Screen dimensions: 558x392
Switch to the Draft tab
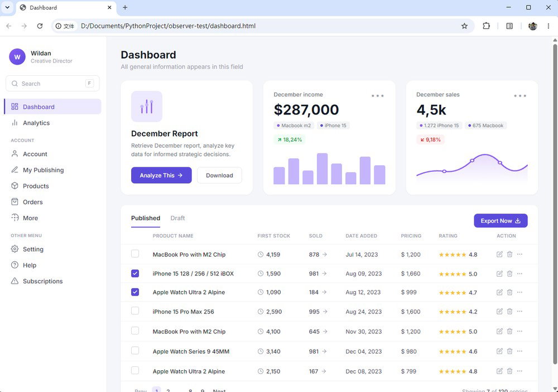click(x=177, y=218)
